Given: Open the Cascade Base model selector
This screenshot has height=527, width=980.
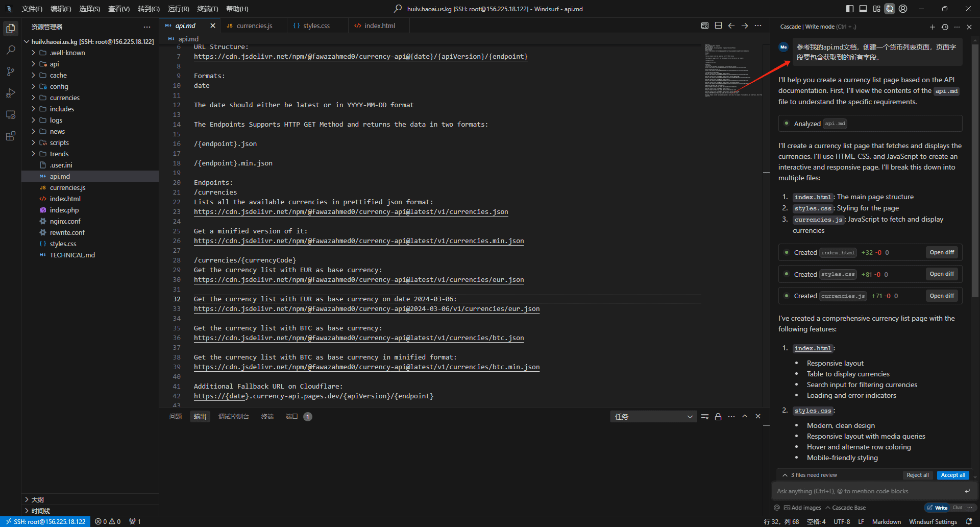Looking at the screenshot, I should 845,508.
